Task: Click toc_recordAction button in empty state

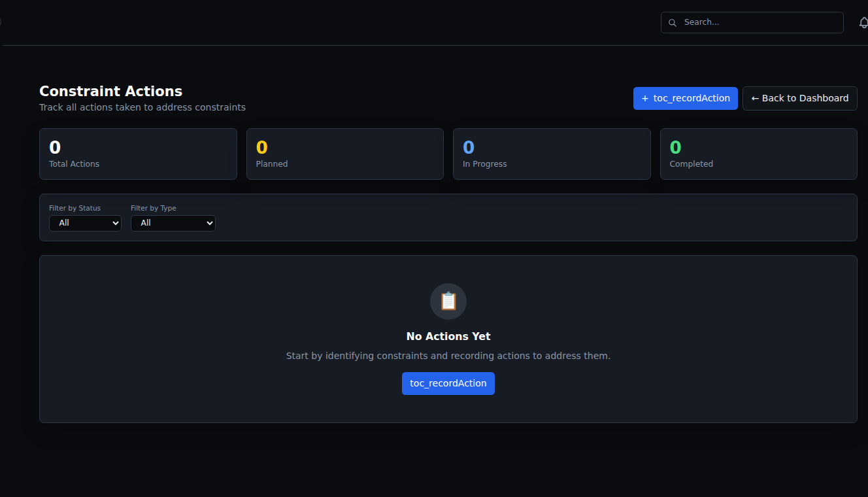Action: (448, 383)
